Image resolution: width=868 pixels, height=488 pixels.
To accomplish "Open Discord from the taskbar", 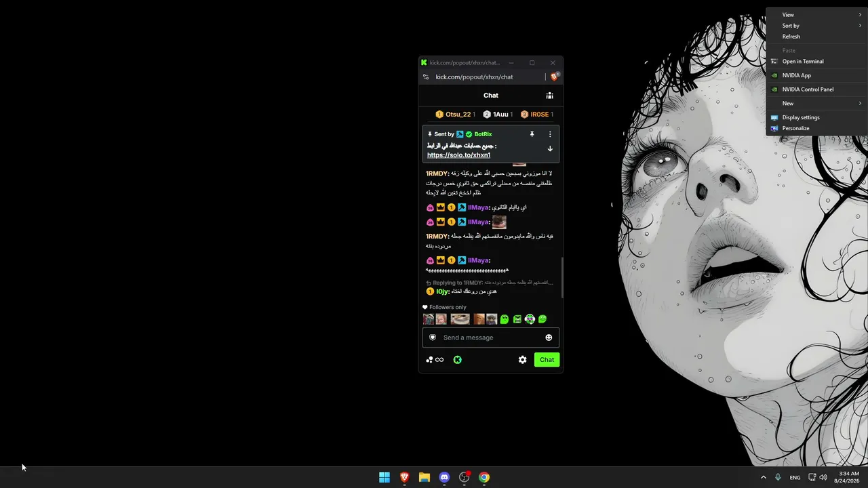I will point(444,477).
